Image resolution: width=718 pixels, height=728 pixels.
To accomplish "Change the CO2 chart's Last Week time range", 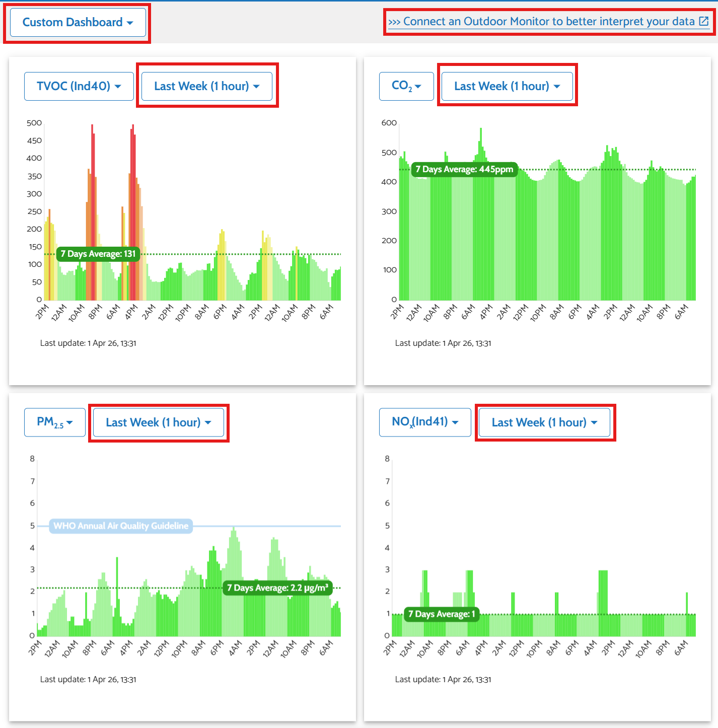I will point(507,86).
